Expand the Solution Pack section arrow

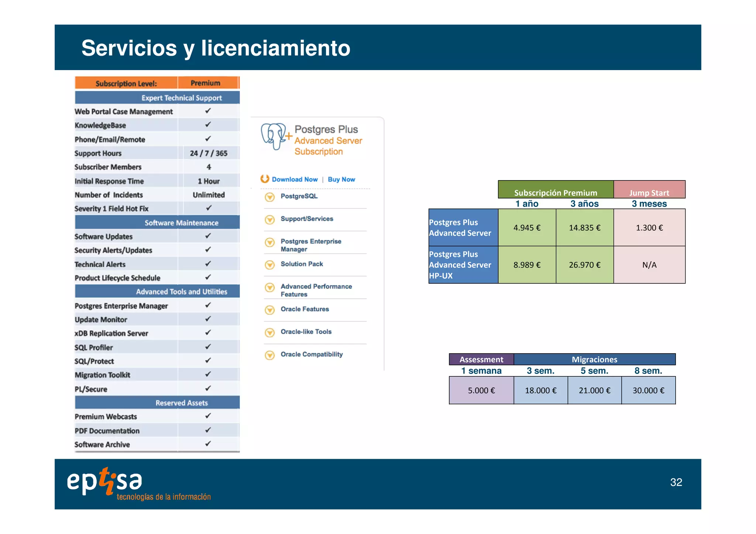[270, 265]
